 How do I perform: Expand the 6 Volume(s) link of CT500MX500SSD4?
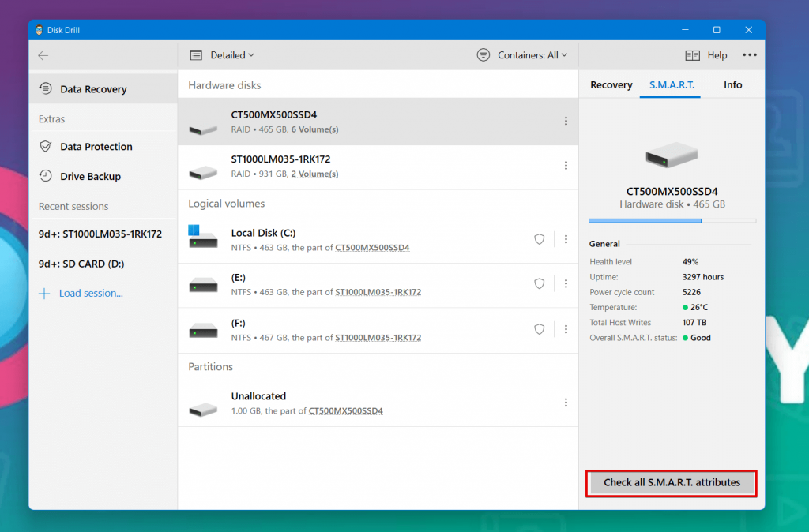314,129
